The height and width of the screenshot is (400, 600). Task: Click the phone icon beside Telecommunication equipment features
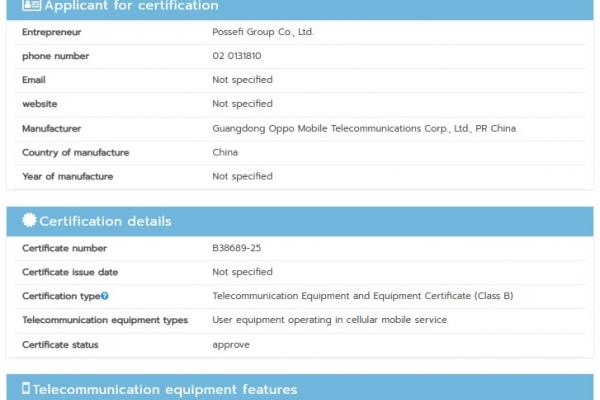26,388
